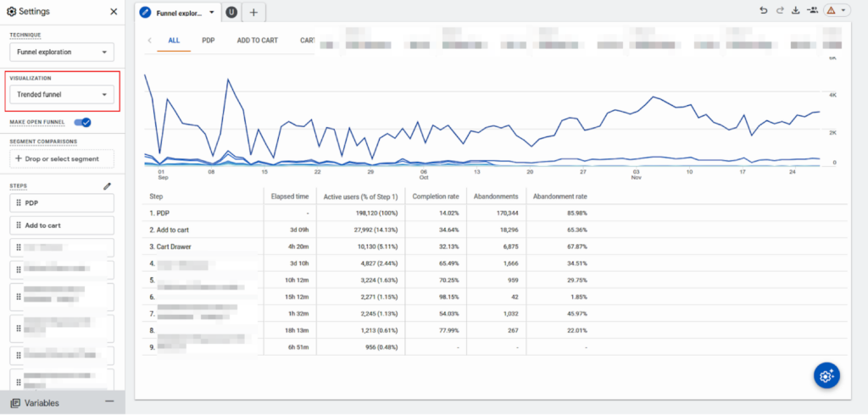Open the insights floating blue button
This screenshot has width=868, height=415.
click(x=826, y=376)
